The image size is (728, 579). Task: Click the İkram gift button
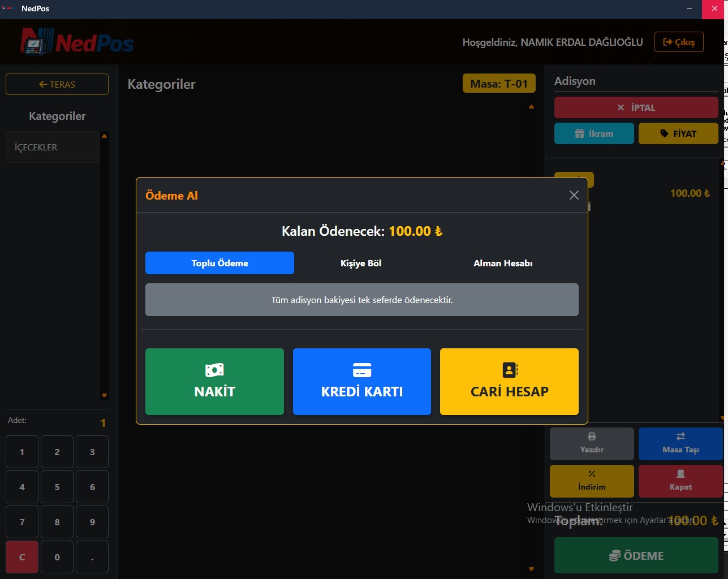pyautogui.click(x=594, y=133)
